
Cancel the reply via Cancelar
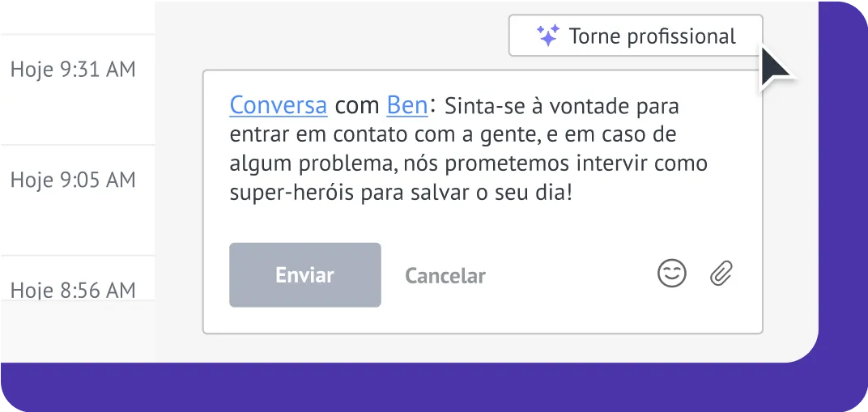(x=445, y=276)
